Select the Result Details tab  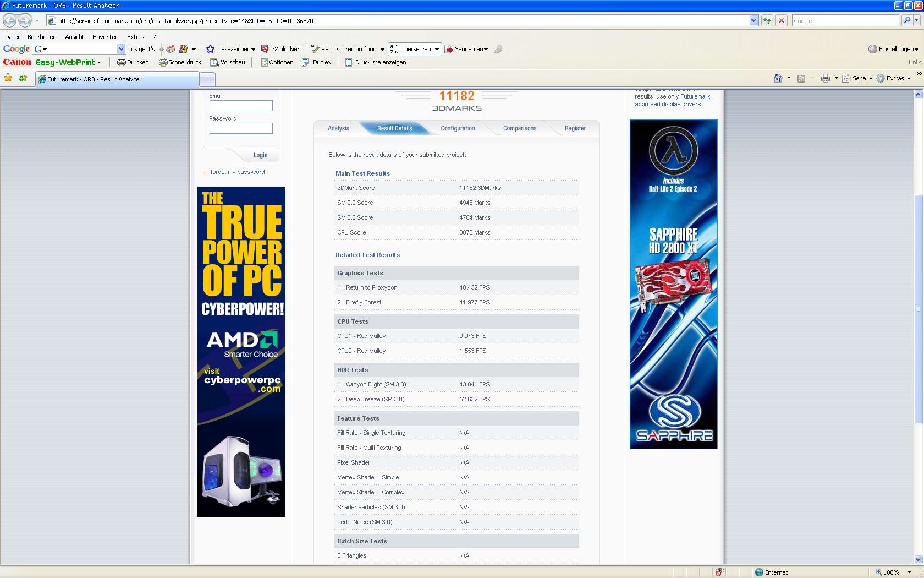pos(394,128)
